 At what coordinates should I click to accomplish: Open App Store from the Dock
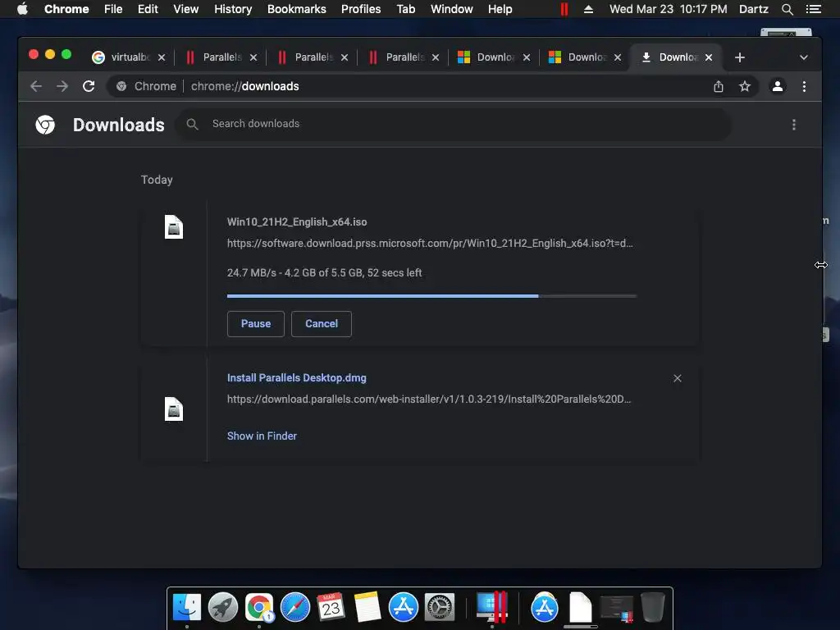(404, 608)
